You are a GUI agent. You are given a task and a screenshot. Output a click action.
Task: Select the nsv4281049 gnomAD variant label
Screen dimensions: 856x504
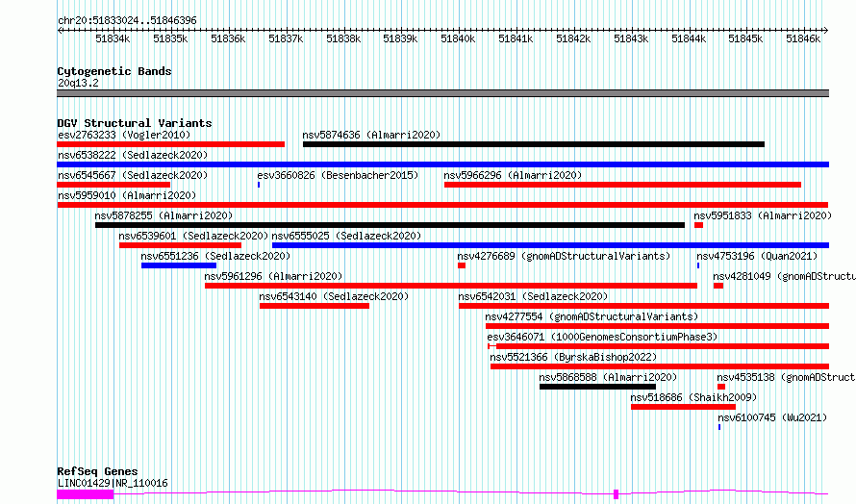coord(784,276)
